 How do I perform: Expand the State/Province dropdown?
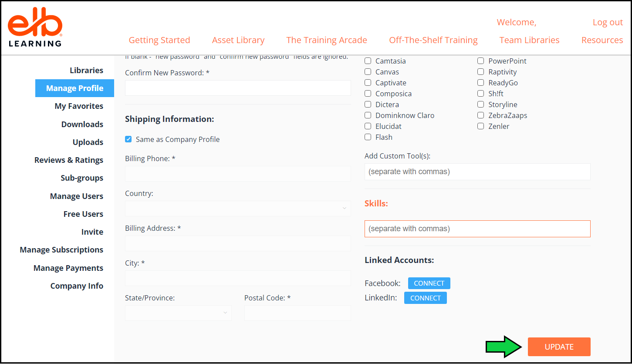coord(178,313)
